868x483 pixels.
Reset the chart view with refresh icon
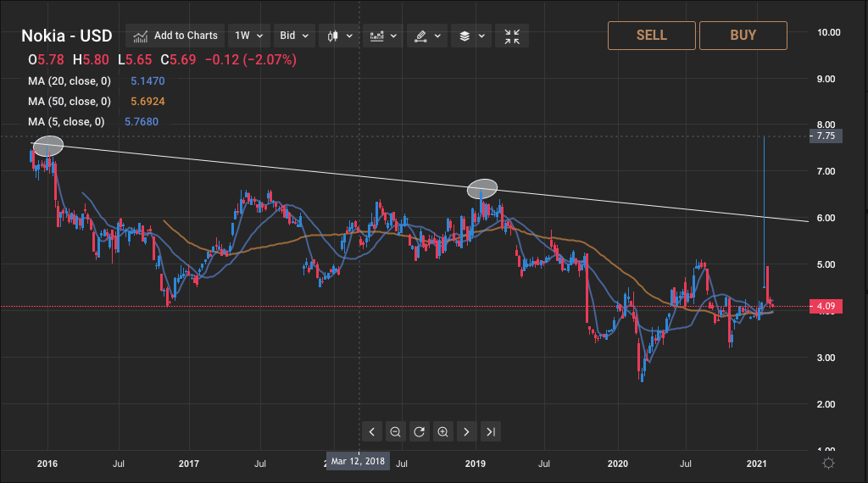pyautogui.click(x=419, y=431)
